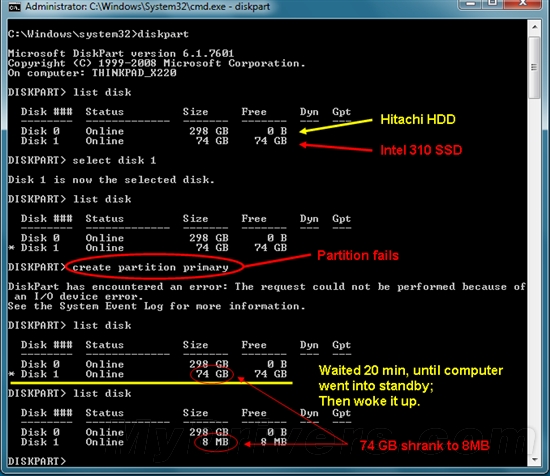
Task: Click the yellow Hitachi HDD annotation
Action: [x=418, y=120]
